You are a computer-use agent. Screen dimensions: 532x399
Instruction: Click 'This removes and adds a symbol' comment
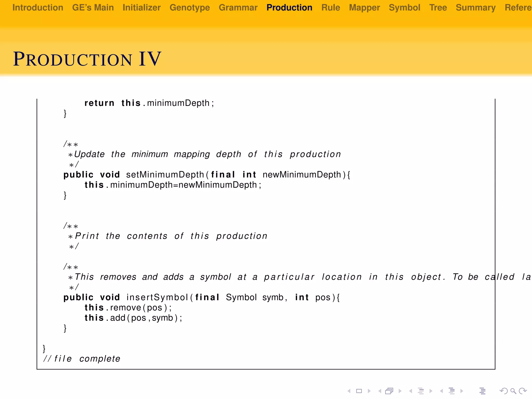(x=300, y=277)
